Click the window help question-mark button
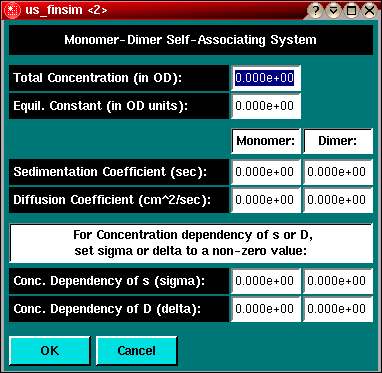This screenshot has height=373, width=382. [316, 10]
